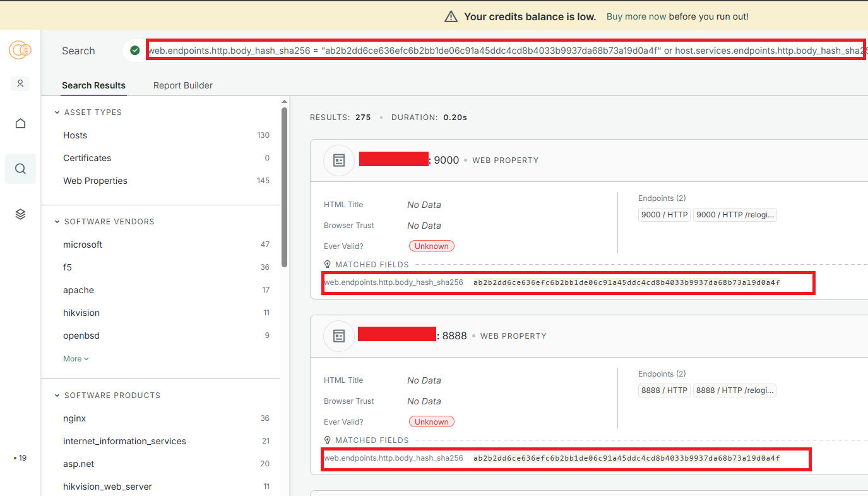Click the 9000 / HTTP endpoint tag
This screenshot has height=496, width=868.
[x=664, y=215]
